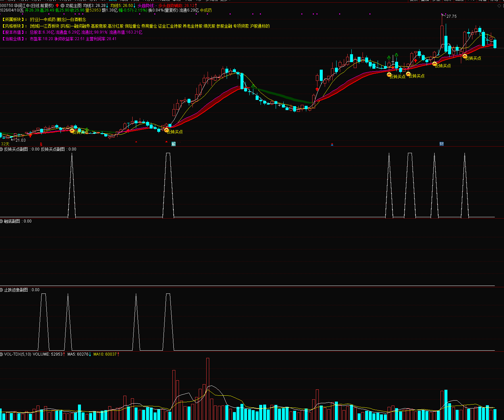Viewport: 504px width, 420px height.
Task: Click the 32天 period label
Action: [x=5, y=144]
